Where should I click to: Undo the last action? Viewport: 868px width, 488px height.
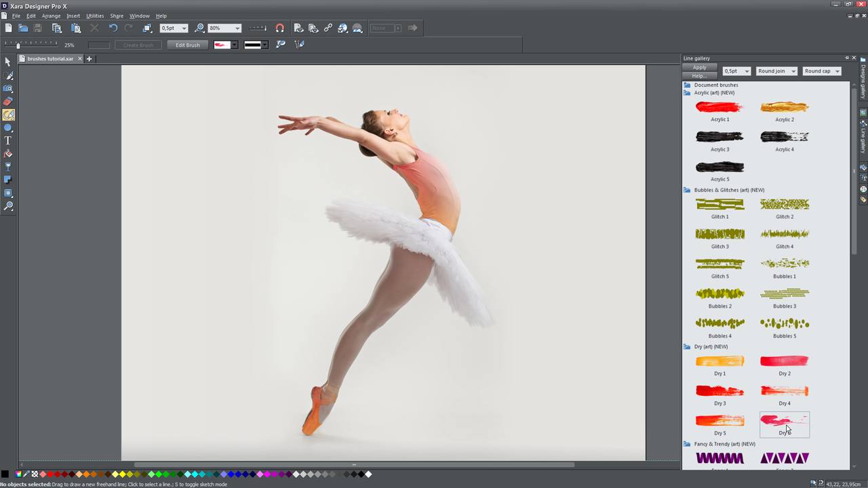(x=113, y=28)
